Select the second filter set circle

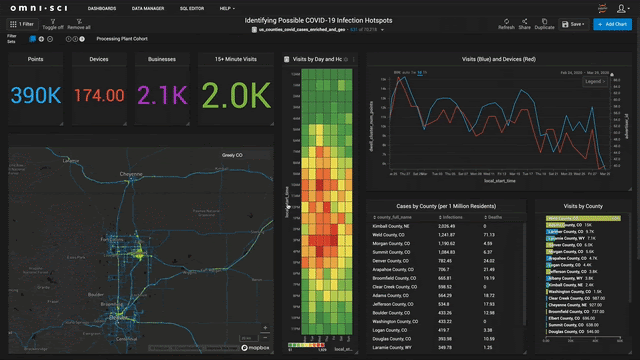pyautogui.click(x=75, y=39)
